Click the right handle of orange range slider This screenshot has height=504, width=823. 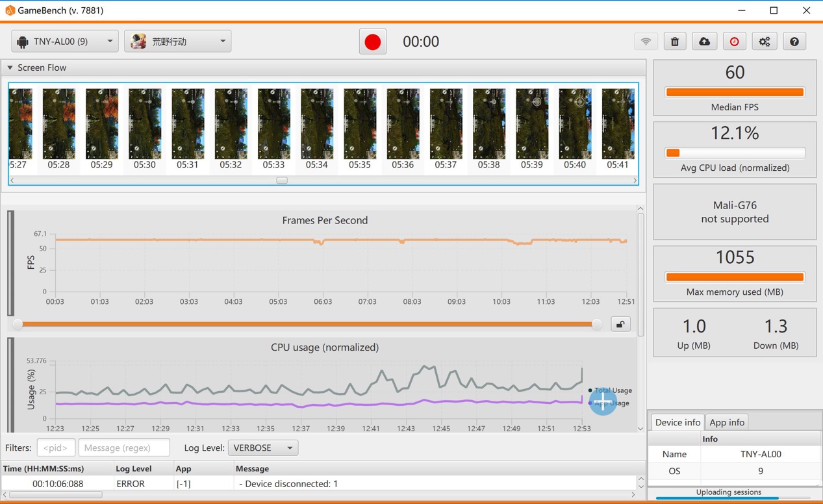tap(596, 324)
